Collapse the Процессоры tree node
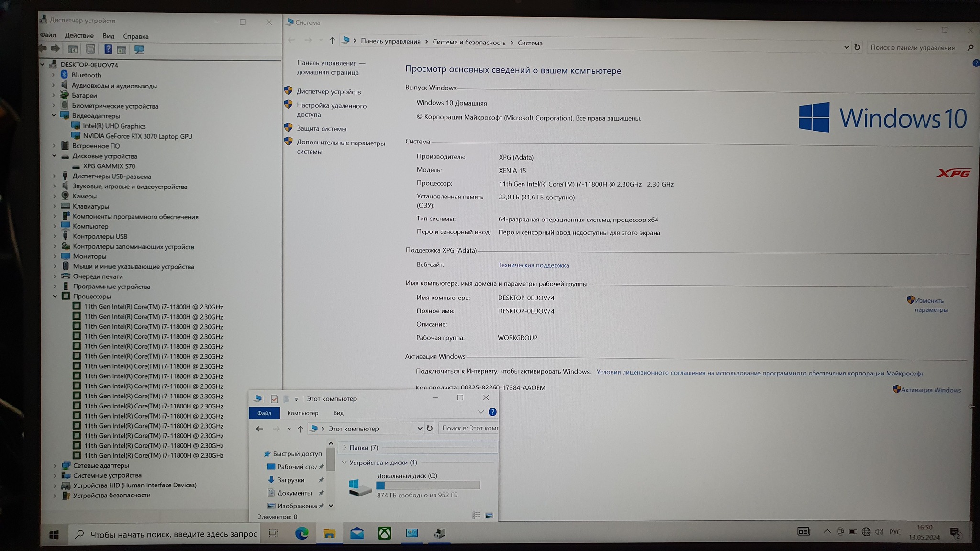Image resolution: width=980 pixels, height=551 pixels. pos(55,296)
